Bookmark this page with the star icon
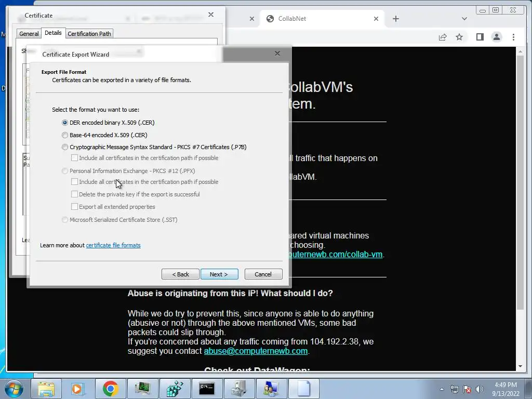This screenshot has width=532, height=399. tap(459, 37)
